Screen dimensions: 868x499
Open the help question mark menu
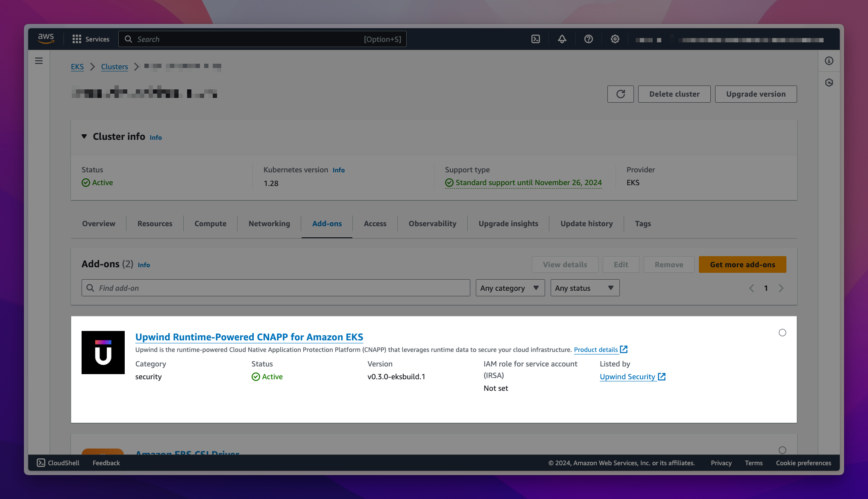click(x=589, y=39)
